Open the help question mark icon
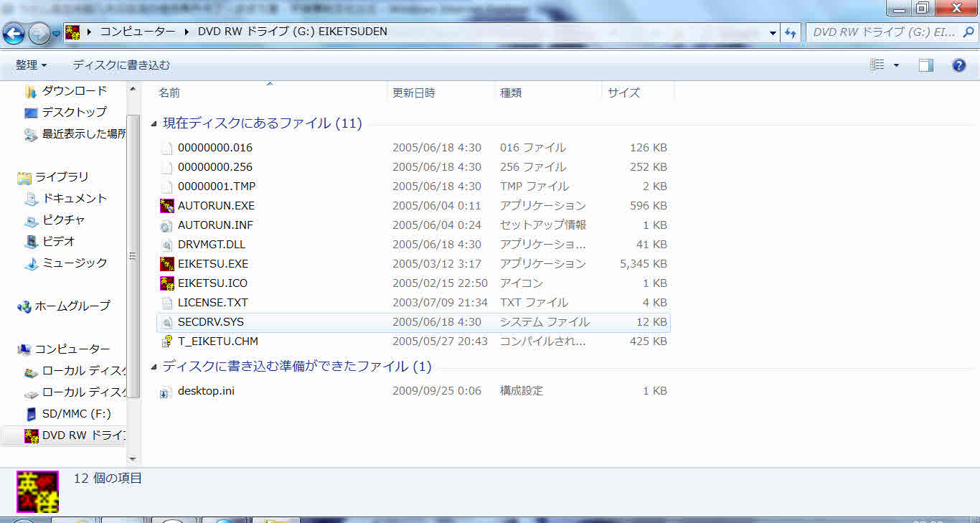The height and width of the screenshot is (523, 980). [958, 65]
